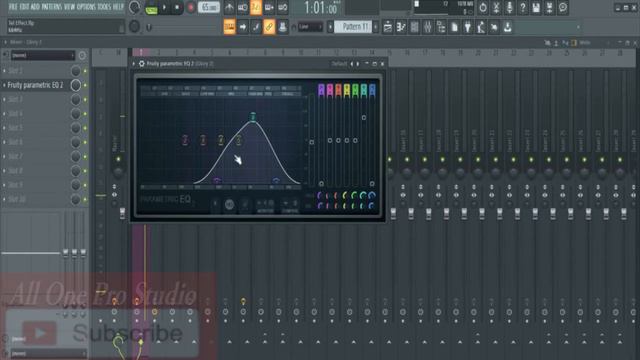
Task: Toggle pattern/song mode switch
Action: pos(151,8)
